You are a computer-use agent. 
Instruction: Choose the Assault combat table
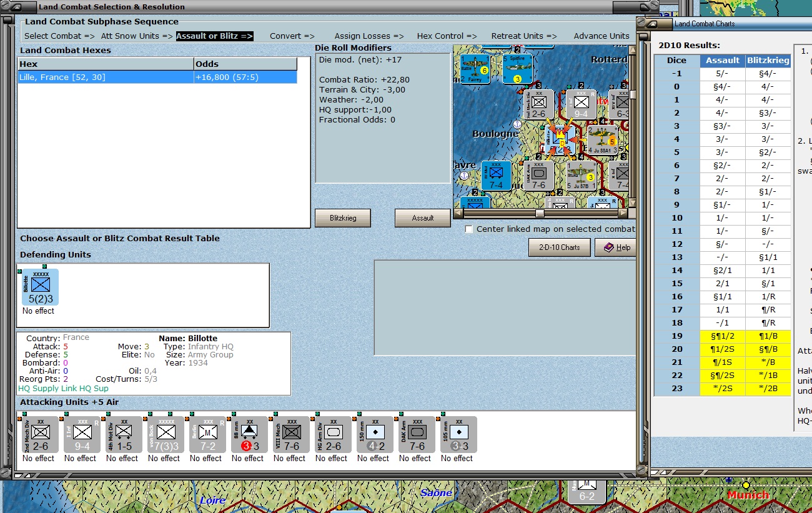pos(423,218)
